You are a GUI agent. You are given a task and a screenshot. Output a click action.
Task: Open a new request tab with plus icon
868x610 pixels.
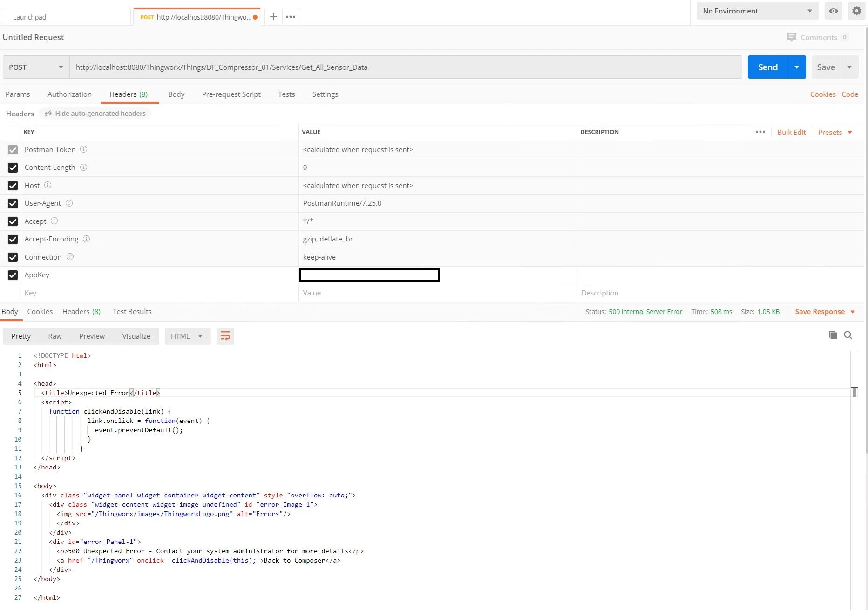click(273, 17)
